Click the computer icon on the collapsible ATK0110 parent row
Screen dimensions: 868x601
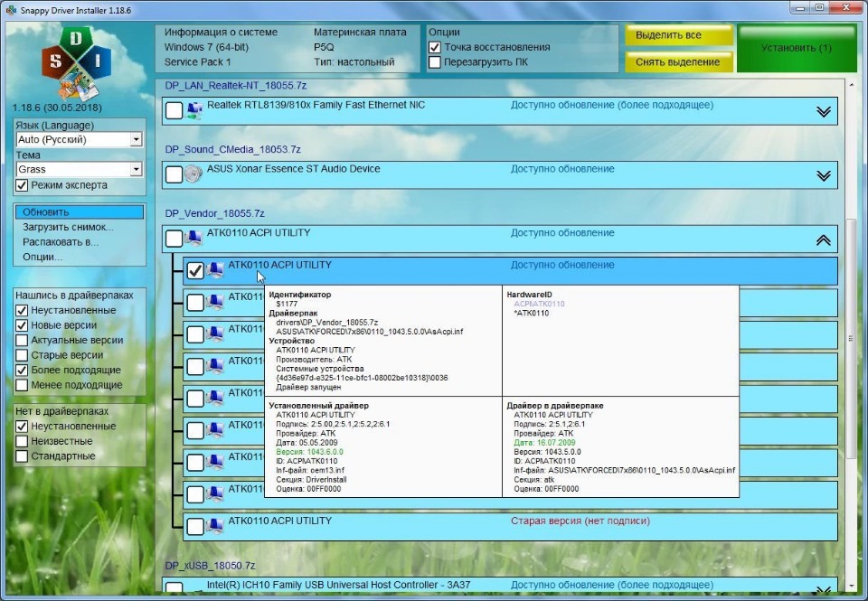point(193,238)
